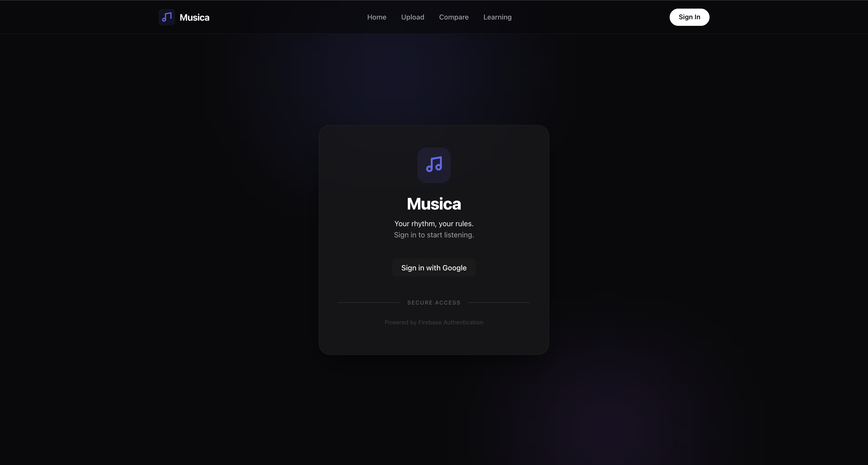The image size is (868, 465).
Task: Click the large music notes icon in card
Action: pyautogui.click(x=434, y=165)
